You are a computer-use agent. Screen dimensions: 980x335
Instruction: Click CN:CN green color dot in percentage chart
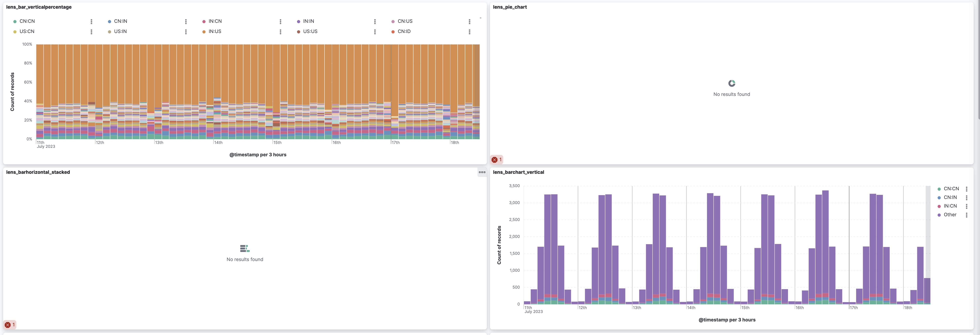(15, 21)
